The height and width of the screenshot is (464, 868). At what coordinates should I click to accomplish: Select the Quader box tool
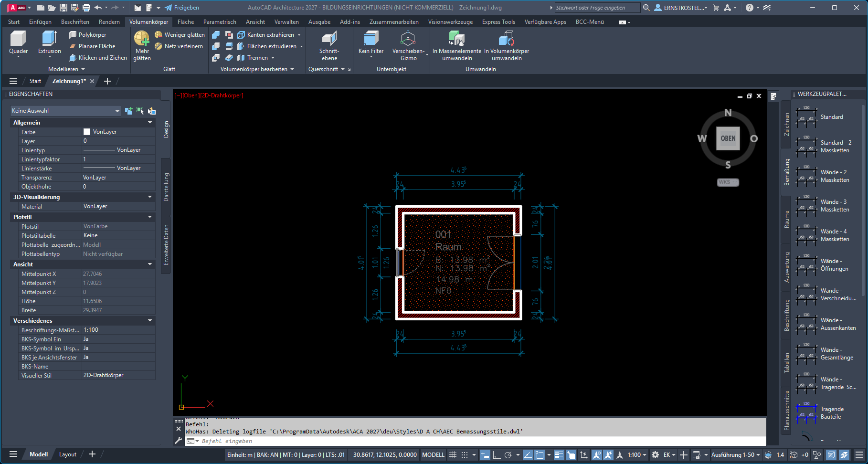click(x=18, y=43)
